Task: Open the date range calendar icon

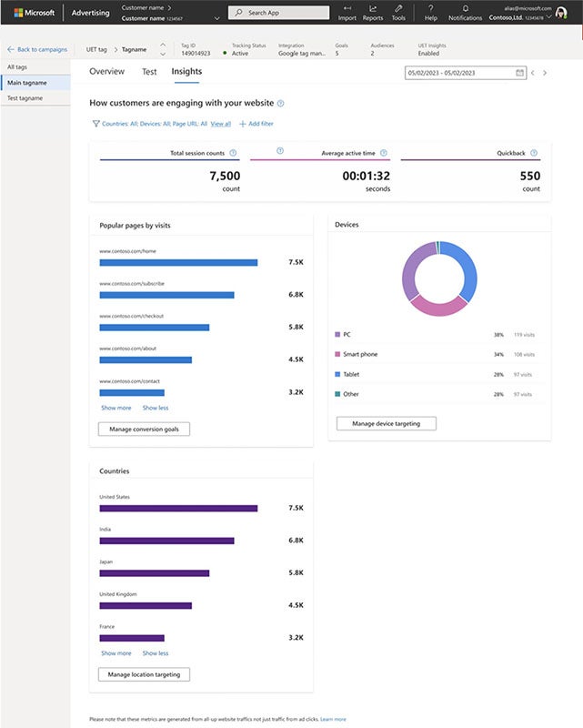Action: click(x=519, y=73)
